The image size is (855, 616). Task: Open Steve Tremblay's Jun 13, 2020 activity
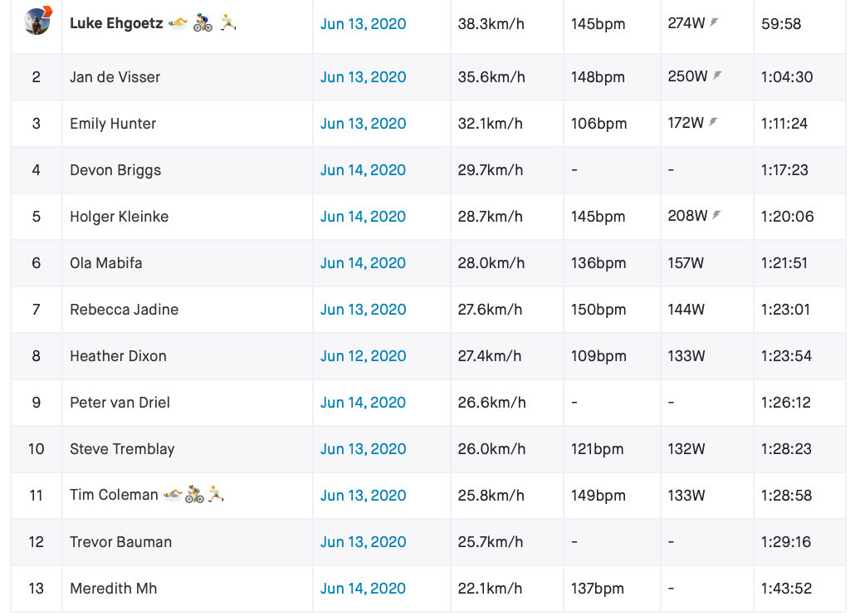click(363, 448)
